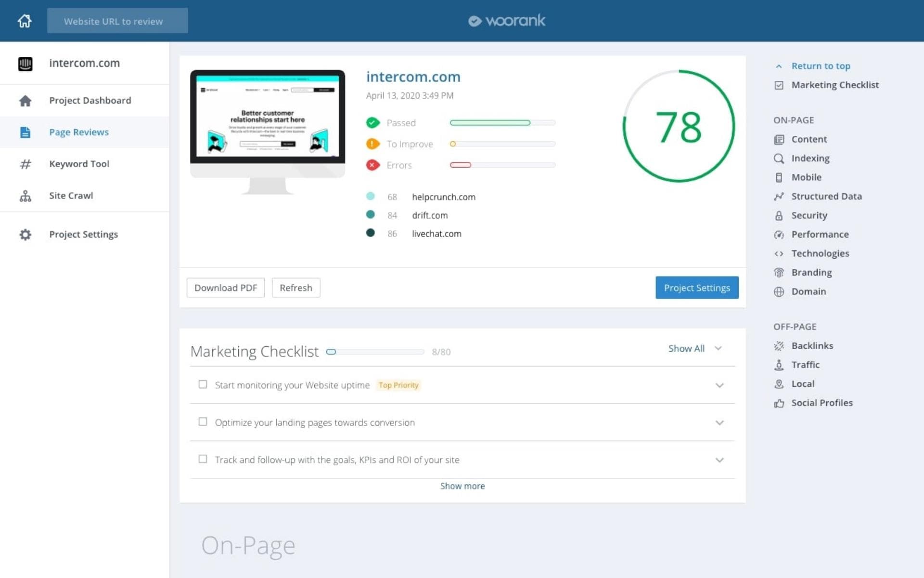Jump to Structured Data in right nav
924x578 pixels.
click(826, 196)
